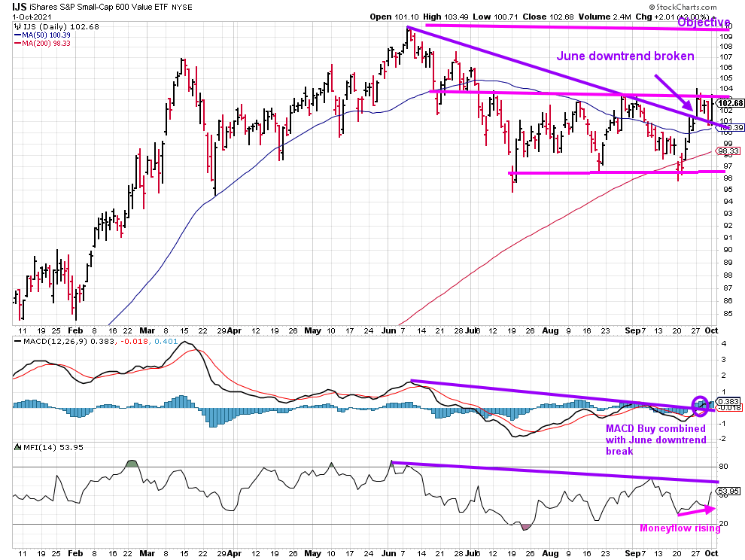Click the 106 label on the price axis
745x560 pixels.
[725, 68]
